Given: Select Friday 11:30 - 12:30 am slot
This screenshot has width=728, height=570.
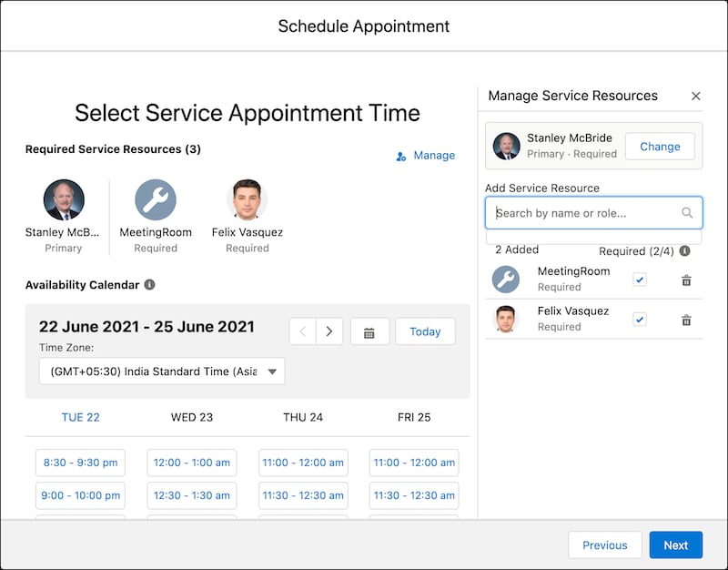Looking at the screenshot, I should 414,495.
